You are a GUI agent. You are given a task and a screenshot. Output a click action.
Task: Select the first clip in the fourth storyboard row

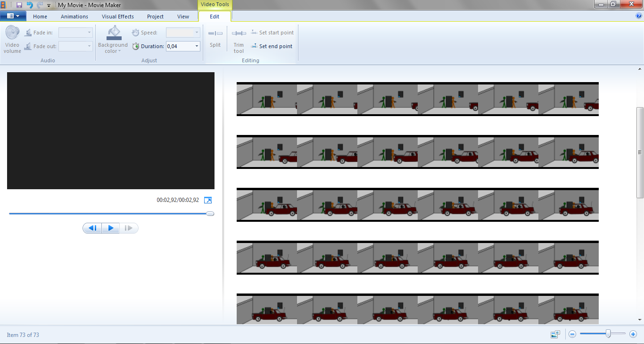(267, 258)
